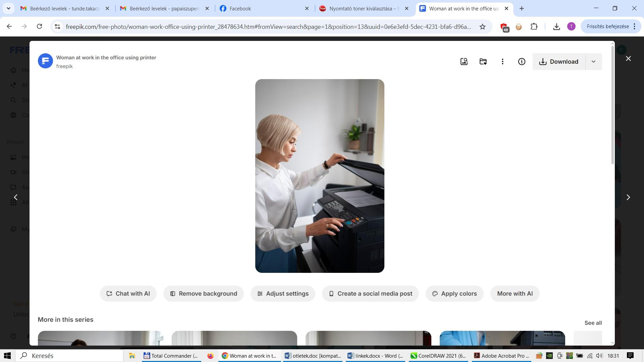Open Chrome extensions puzzle icon
Viewport: 644px width, 362px height.
(x=534, y=26)
